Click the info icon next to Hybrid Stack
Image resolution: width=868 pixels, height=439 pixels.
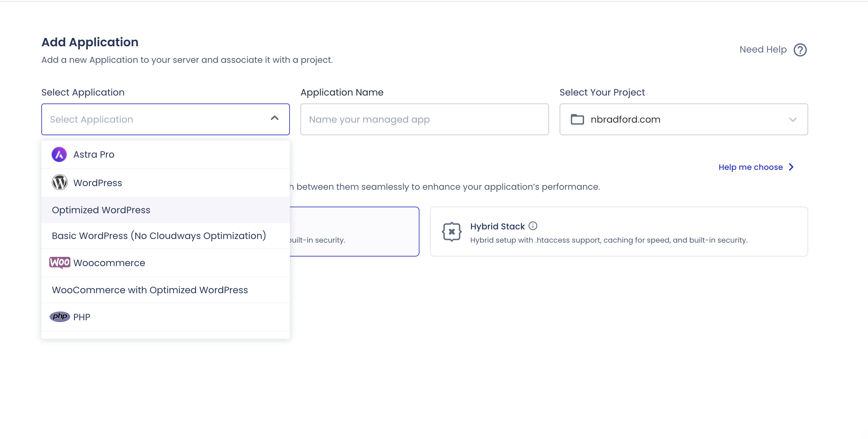point(533,226)
